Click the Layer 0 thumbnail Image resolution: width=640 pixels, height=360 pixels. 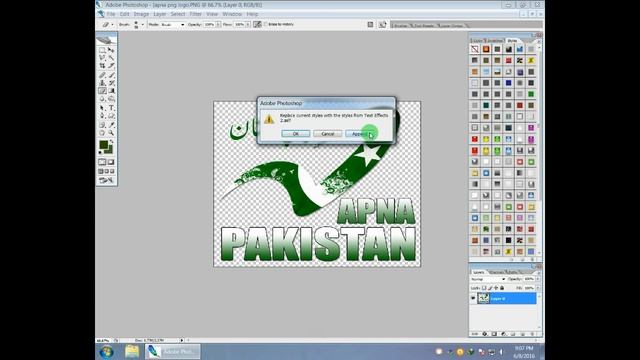click(x=483, y=298)
